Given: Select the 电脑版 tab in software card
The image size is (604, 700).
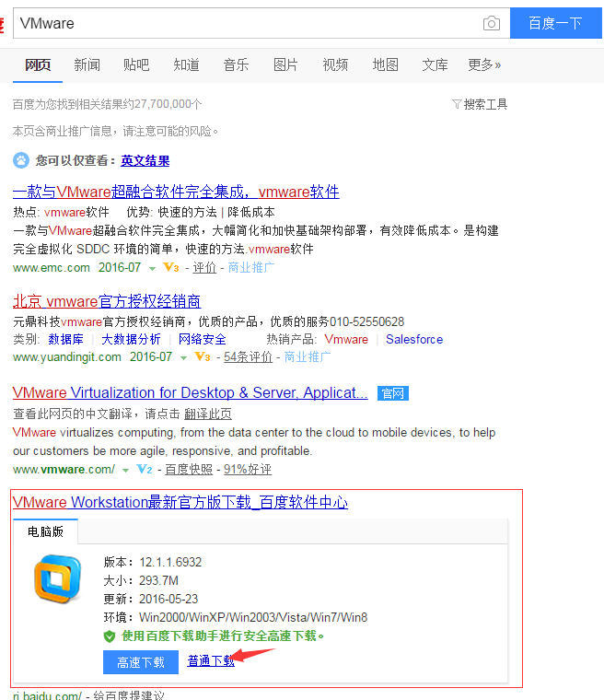Looking at the screenshot, I should coord(45,531).
